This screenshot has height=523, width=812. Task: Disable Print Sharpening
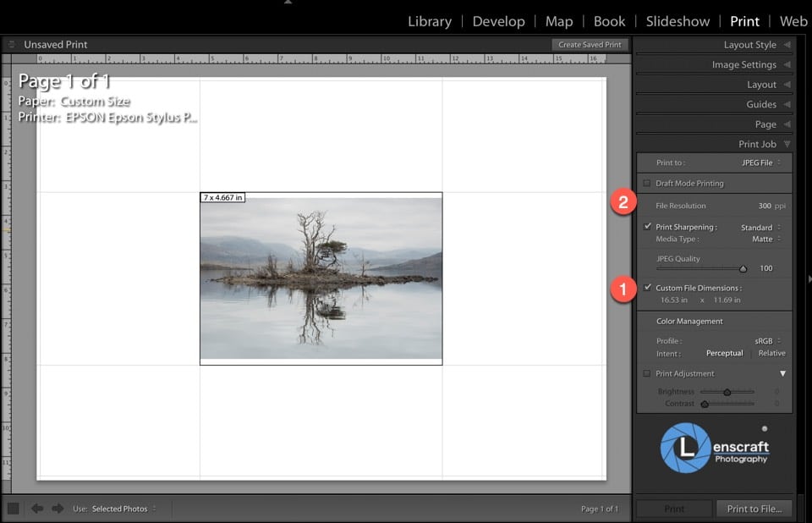pos(647,226)
